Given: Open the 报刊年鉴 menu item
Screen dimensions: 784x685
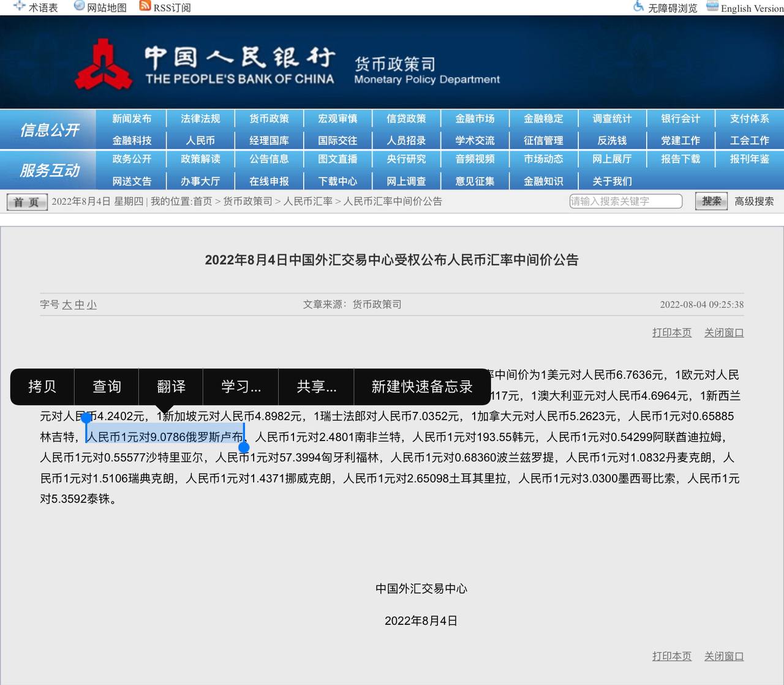Looking at the screenshot, I should coord(749,159).
